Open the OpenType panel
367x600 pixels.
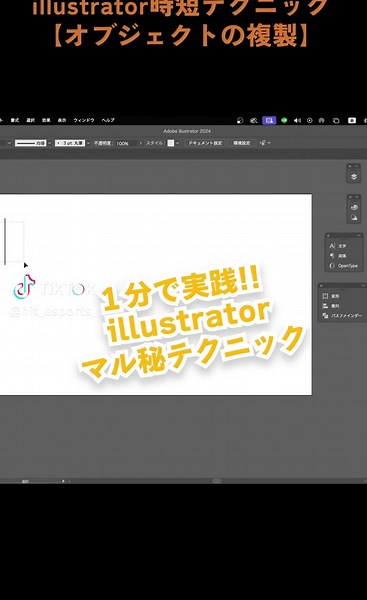(x=343, y=266)
